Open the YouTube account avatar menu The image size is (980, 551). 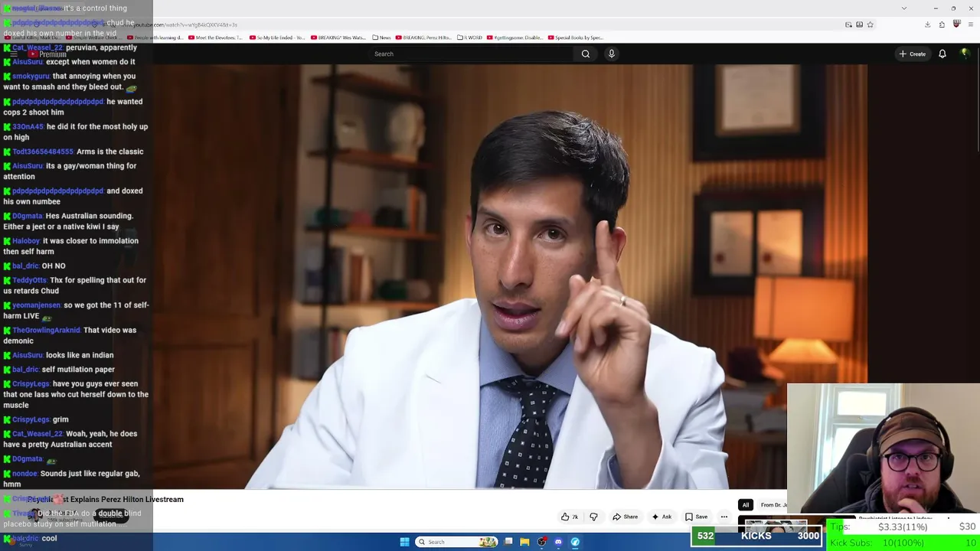click(965, 54)
